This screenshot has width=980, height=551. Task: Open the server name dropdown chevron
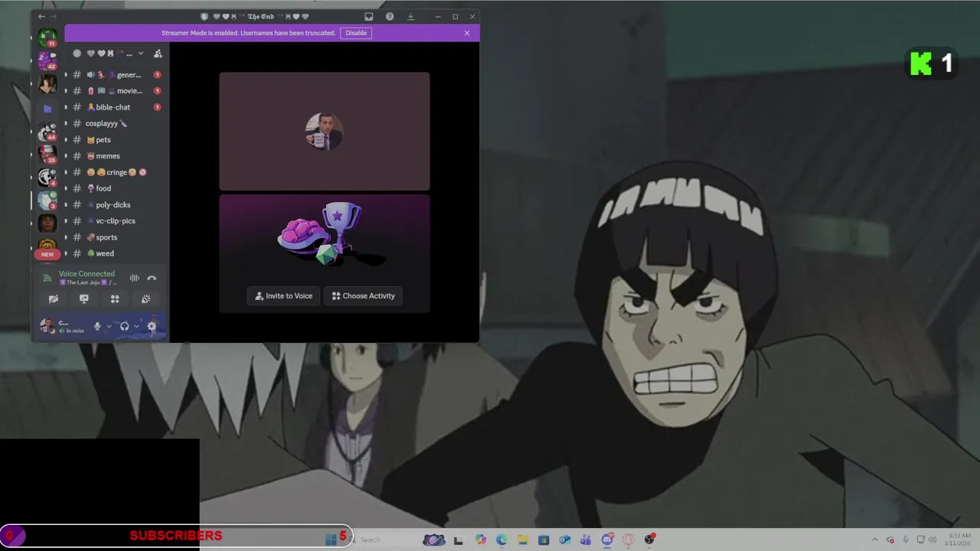point(140,54)
